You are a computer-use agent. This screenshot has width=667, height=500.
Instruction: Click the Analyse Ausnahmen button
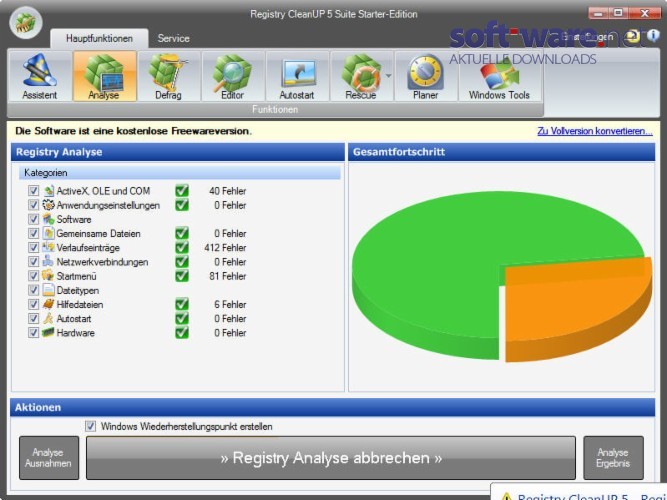[49, 458]
